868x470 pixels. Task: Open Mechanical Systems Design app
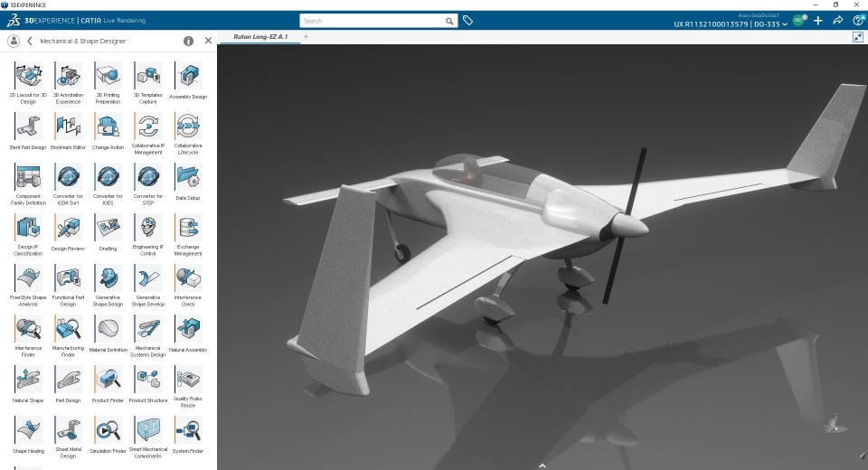147,329
